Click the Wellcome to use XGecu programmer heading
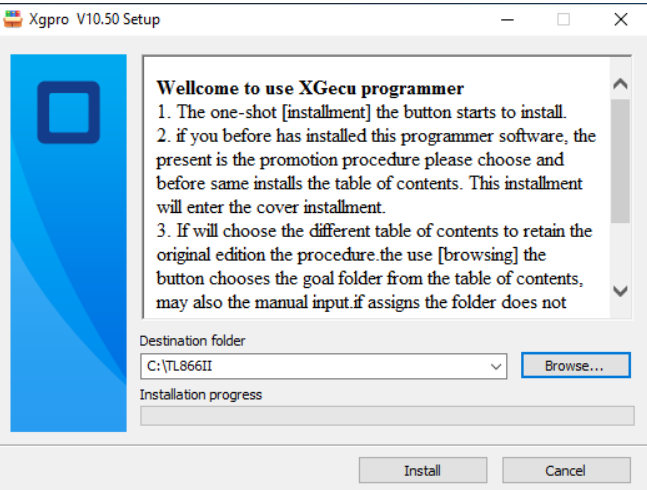The width and height of the screenshot is (647, 490). (x=310, y=88)
